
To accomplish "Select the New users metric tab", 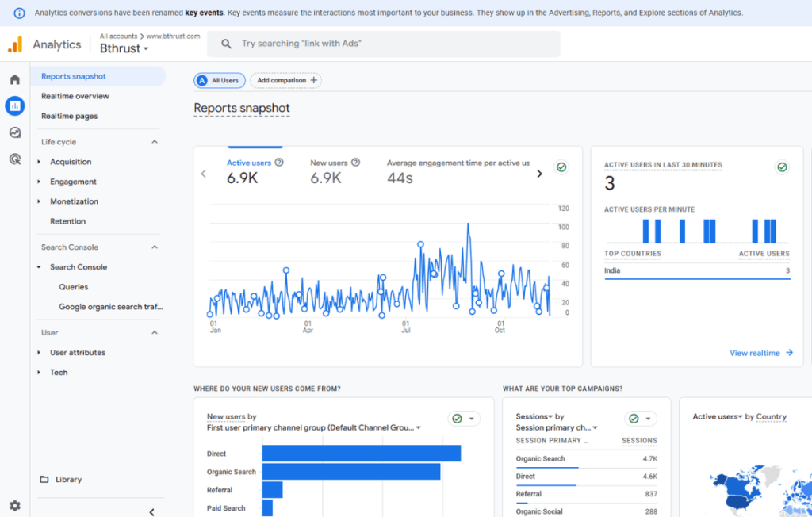I will pyautogui.click(x=335, y=171).
